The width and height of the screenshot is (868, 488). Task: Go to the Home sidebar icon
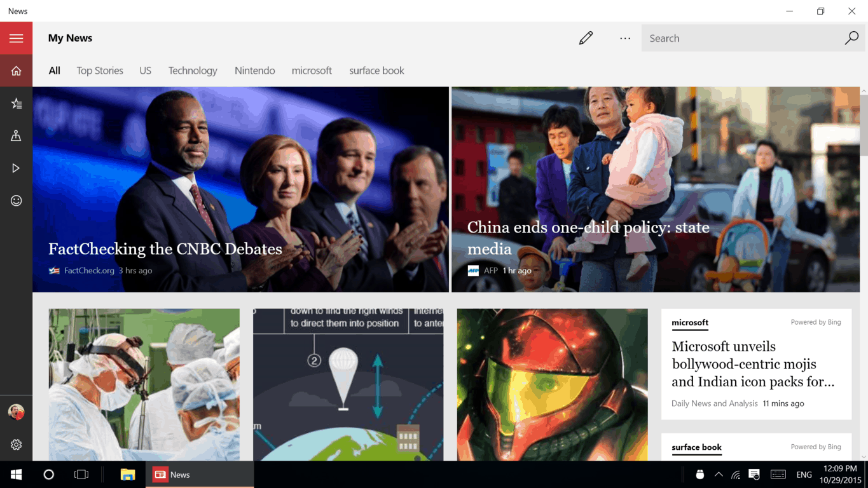[x=16, y=71]
